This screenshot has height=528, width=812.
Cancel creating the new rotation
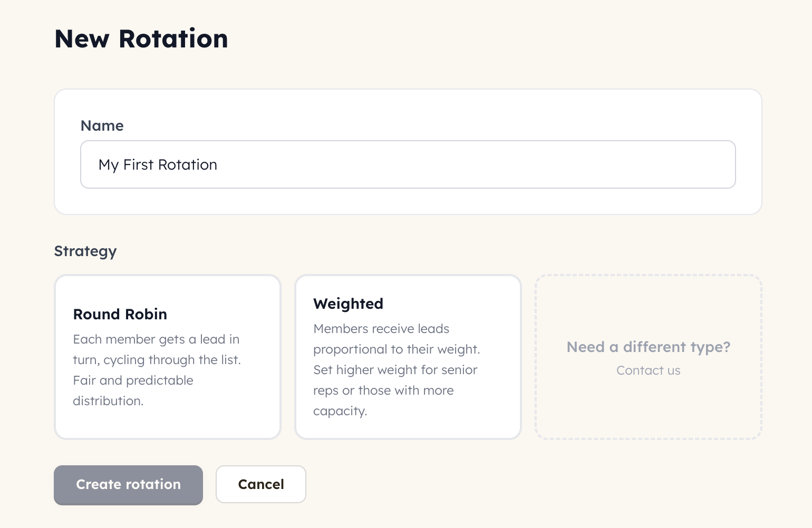click(x=260, y=484)
